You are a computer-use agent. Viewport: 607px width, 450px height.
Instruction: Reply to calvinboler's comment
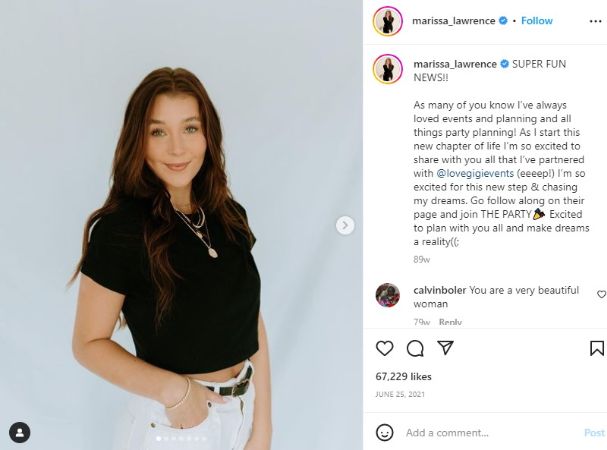pos(450,322)
